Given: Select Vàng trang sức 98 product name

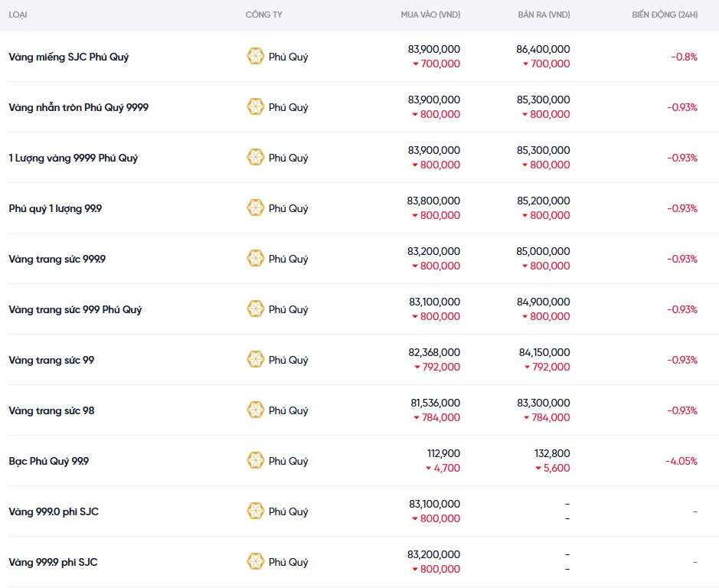Looking at the screenshot, I should coord(51,410).
